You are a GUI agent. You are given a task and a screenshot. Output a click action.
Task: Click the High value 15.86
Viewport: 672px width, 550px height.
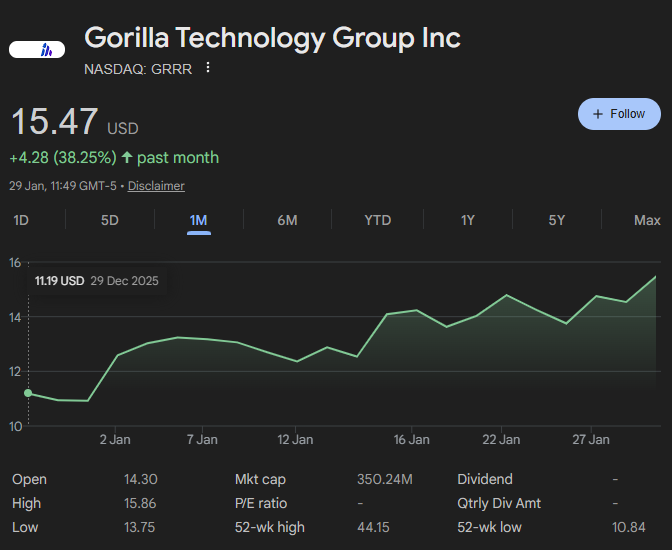[x=140, y=503]
